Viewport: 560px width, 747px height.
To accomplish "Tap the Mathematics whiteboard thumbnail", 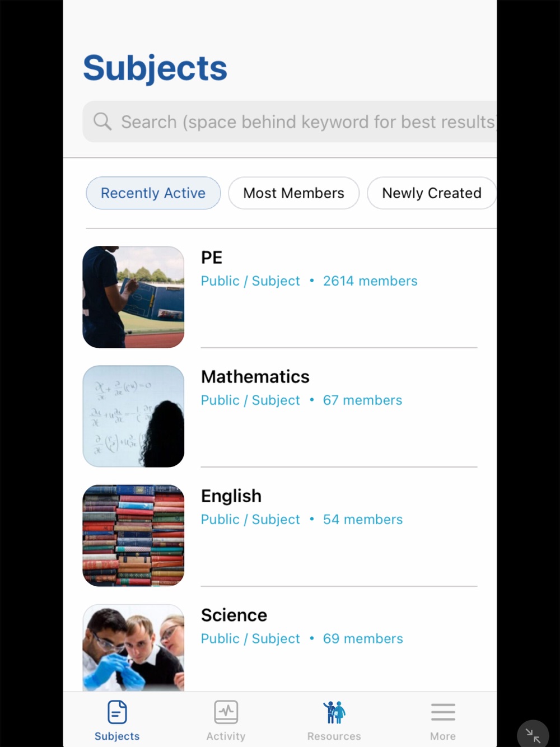I will click(x=133, y=416).
